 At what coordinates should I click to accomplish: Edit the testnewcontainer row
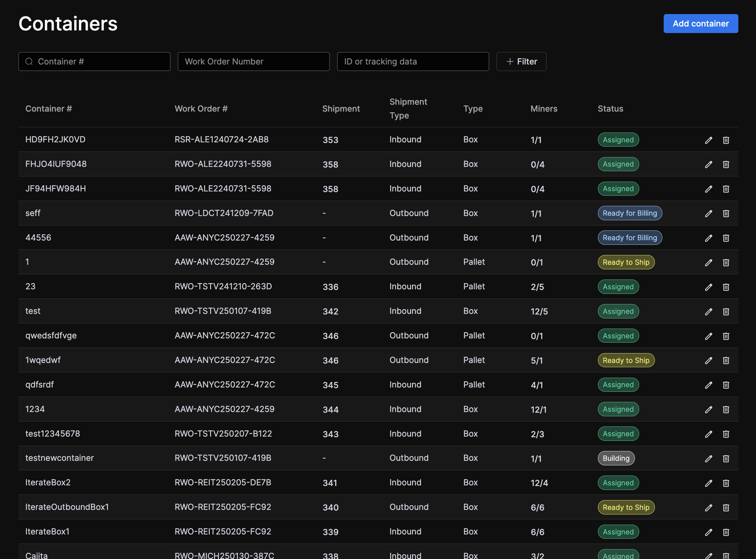[709, 459]
